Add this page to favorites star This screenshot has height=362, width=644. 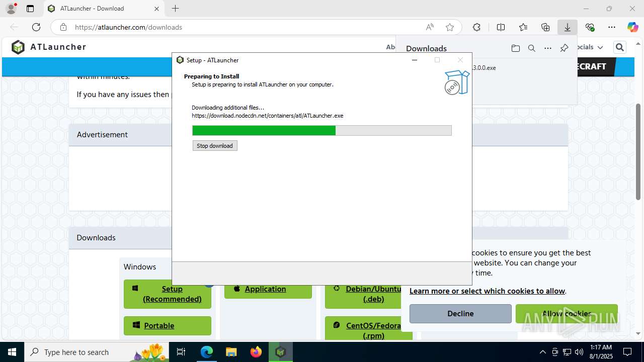coord(450,27)
